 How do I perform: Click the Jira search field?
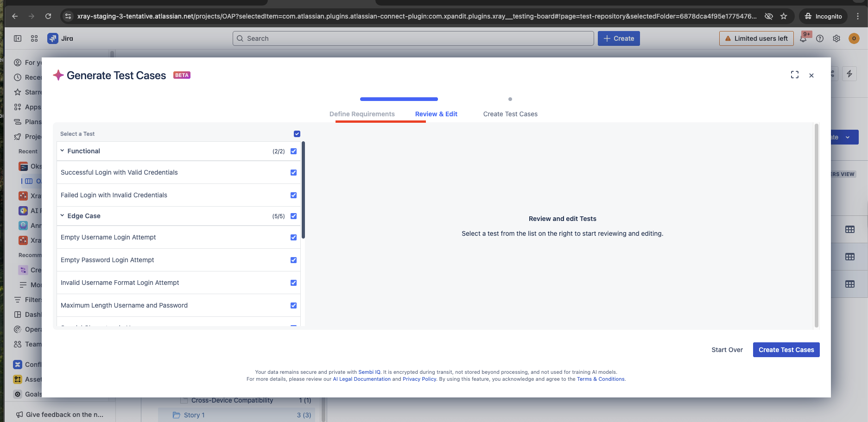click(413, 39)
